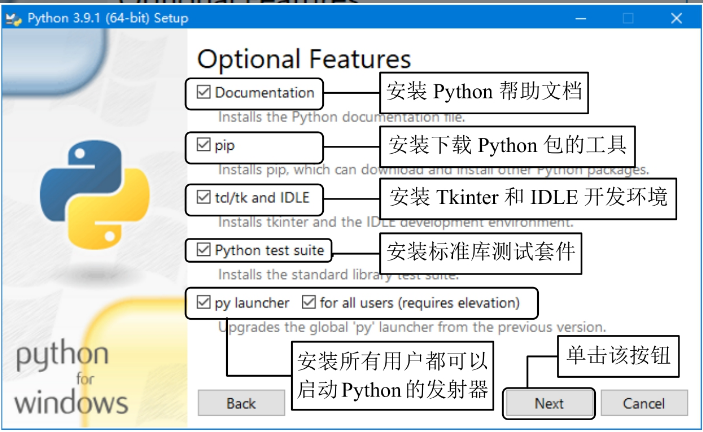Disable the Python test suite option
This screenshot has height=432, width=703.
point(204,250)
